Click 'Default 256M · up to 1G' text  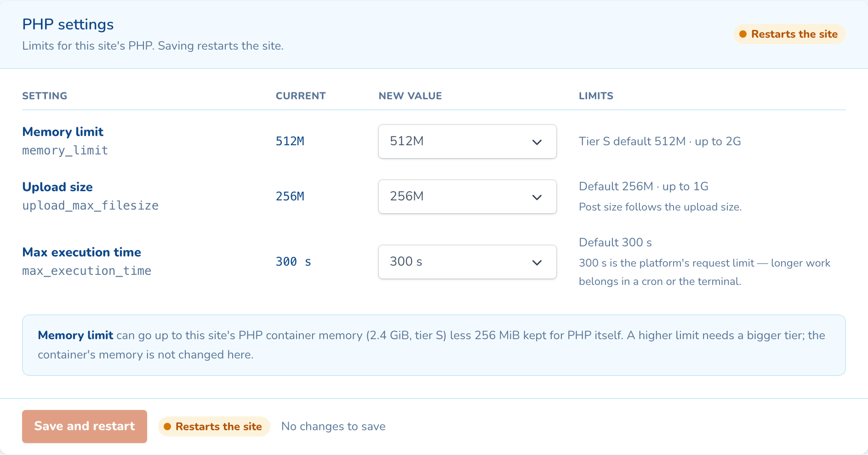644,187
